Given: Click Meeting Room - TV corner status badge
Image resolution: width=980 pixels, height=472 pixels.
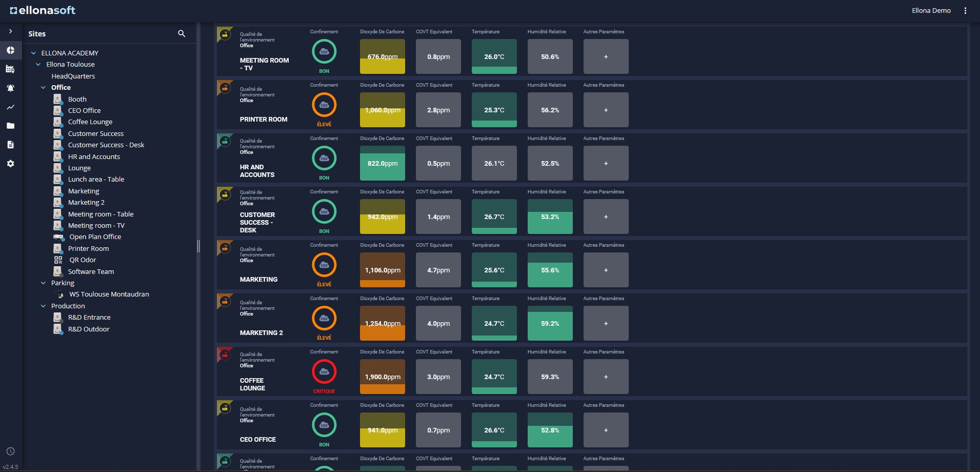Looking at the screenshot, I should click(224, 34).
